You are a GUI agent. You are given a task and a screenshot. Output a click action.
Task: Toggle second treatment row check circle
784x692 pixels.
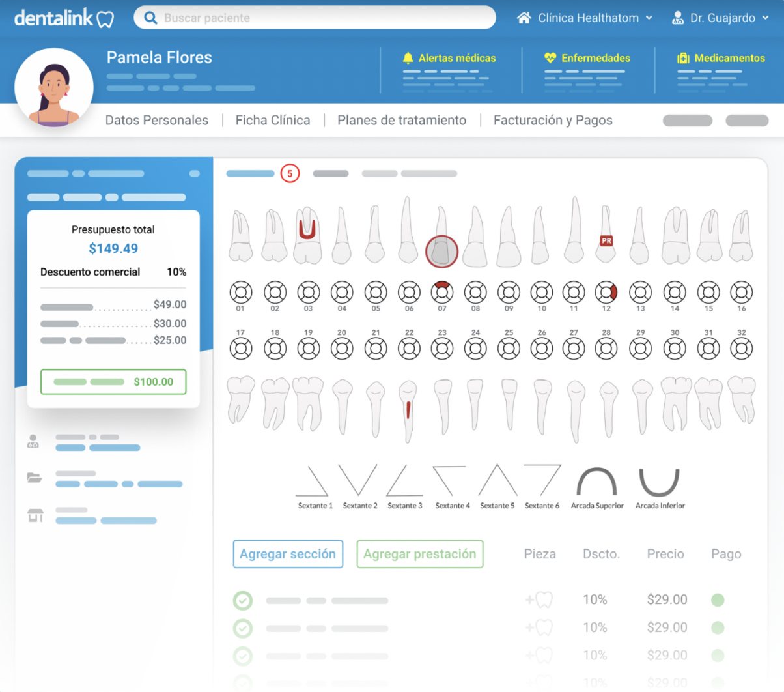(x=243, y=628)
